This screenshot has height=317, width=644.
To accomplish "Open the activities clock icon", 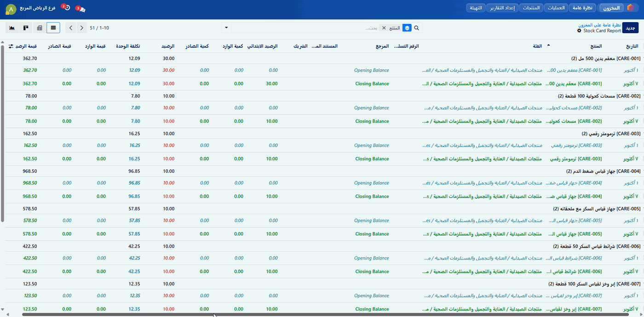I will pos(67,8).
